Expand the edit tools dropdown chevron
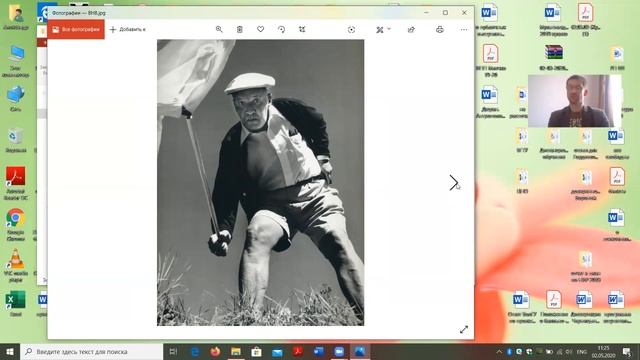The image size is (640, 360). point(389,29)
